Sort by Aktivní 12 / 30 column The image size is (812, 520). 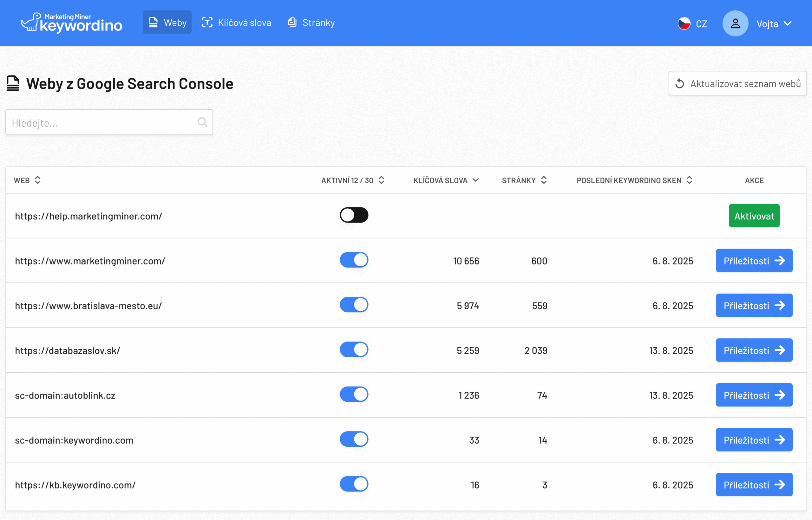(381, 180)
